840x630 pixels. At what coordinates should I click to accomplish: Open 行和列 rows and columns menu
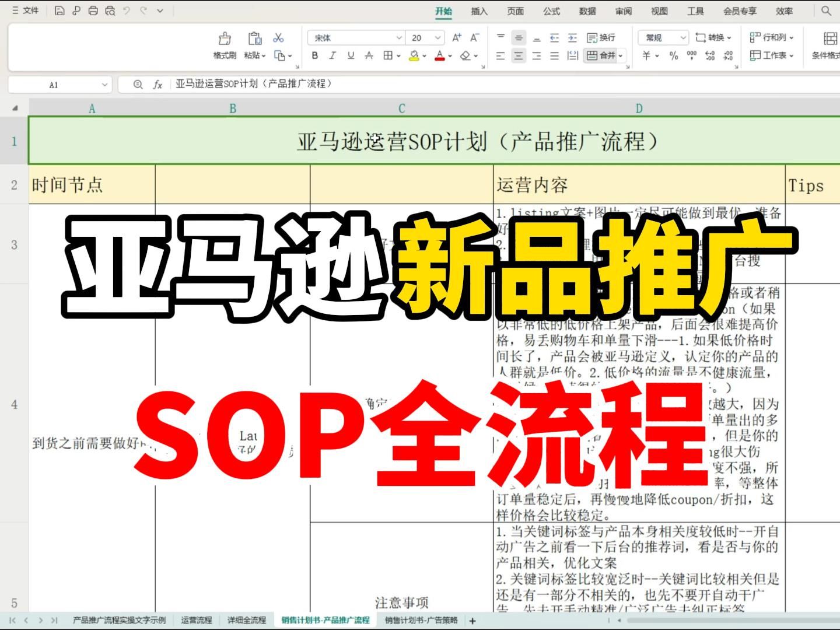(x=772, y=38)
